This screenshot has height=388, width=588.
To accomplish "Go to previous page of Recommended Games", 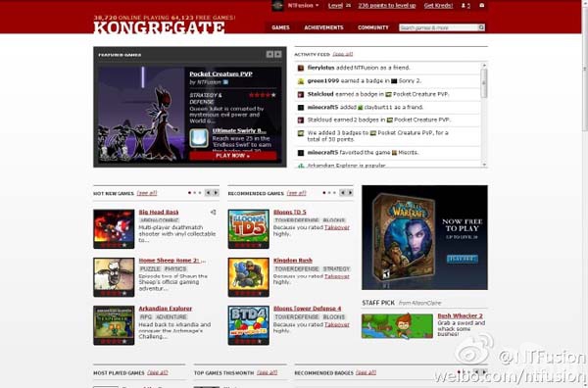I will click(342, 193).
